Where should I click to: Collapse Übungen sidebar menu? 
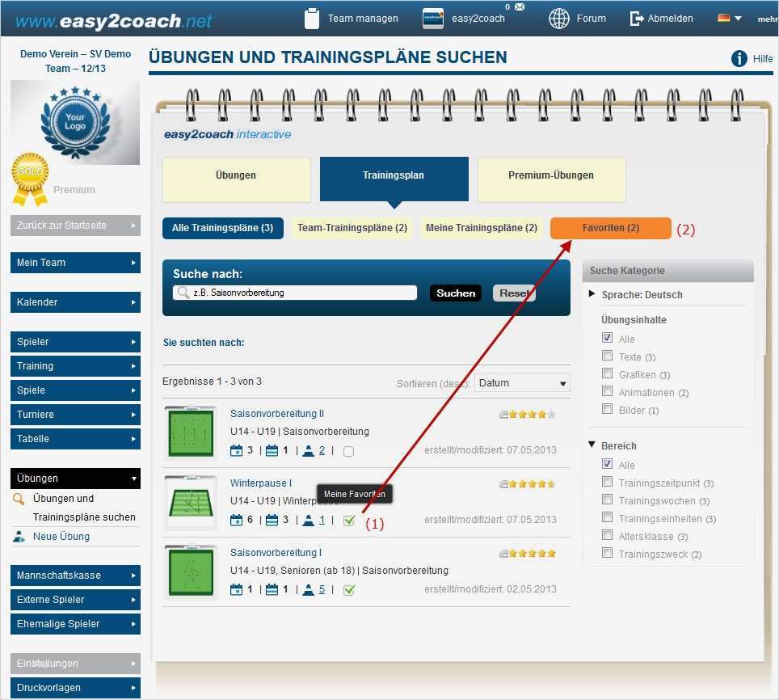pos(75,479)
